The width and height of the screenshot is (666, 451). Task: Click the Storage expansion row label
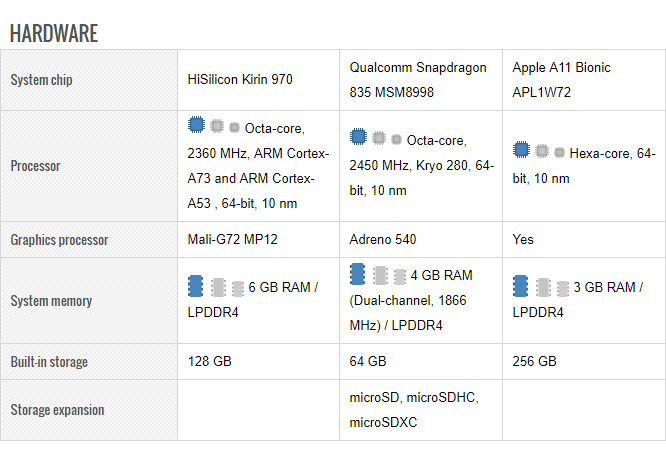(x=57, y=410)
